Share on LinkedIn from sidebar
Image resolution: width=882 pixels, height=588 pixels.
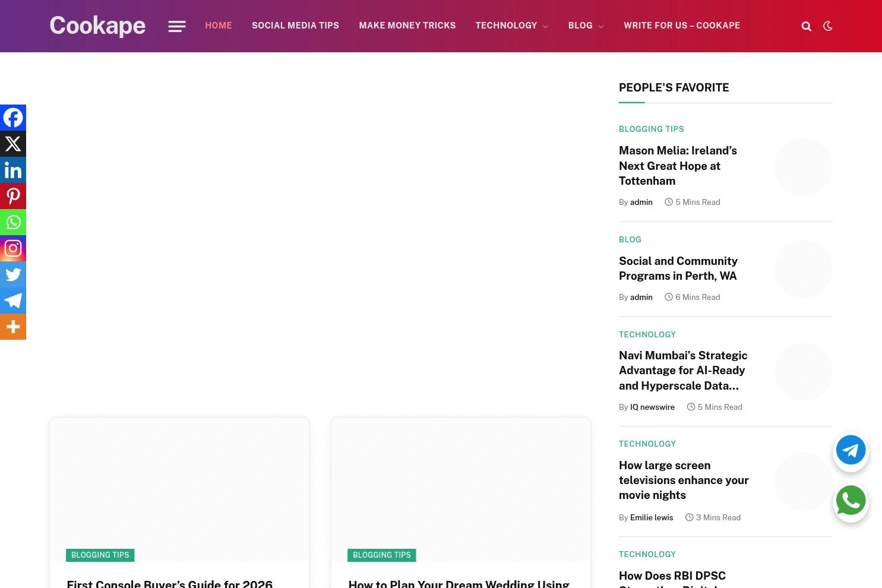pyautogui.click(x=13, y=170)
